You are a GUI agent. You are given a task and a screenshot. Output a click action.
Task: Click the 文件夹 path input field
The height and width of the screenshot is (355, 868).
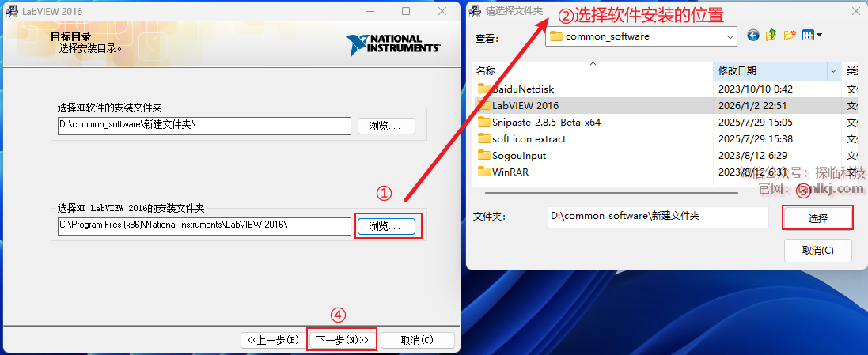[x=658, y=217]
